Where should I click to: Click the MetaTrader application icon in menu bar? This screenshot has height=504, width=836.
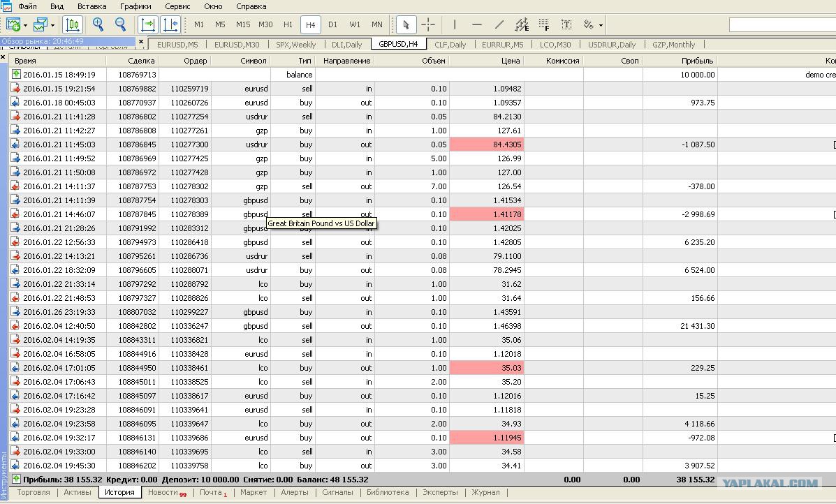(6, 6)
